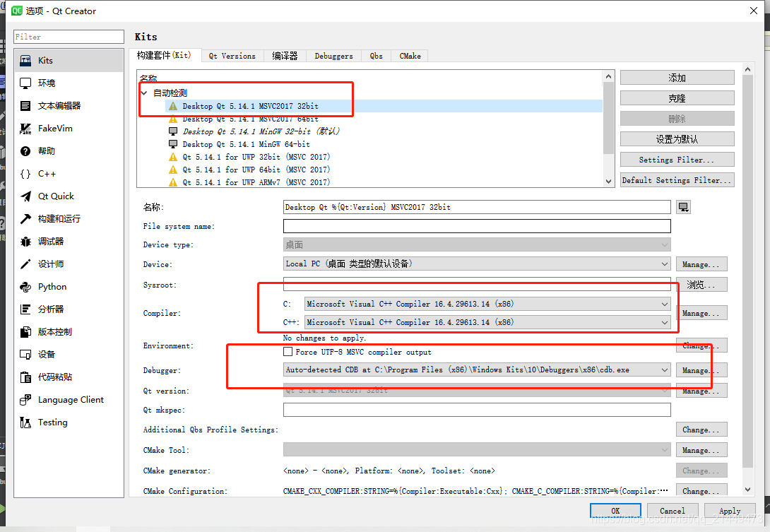Click the kit icon button beside name field
This screenshot has width=770, height=532.
pos(683,207)
